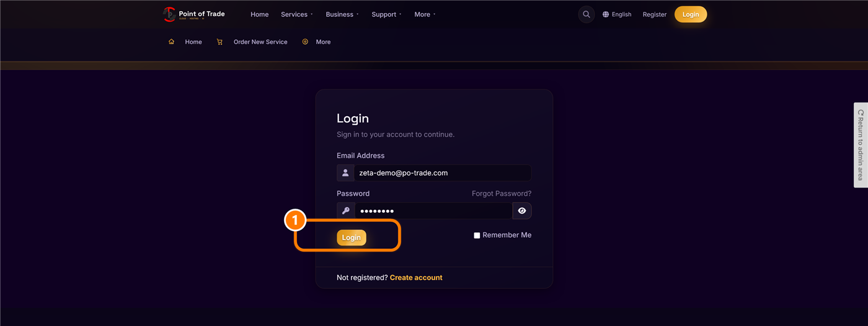Expand the Services dropdown menu

click(x=297, y=14)
